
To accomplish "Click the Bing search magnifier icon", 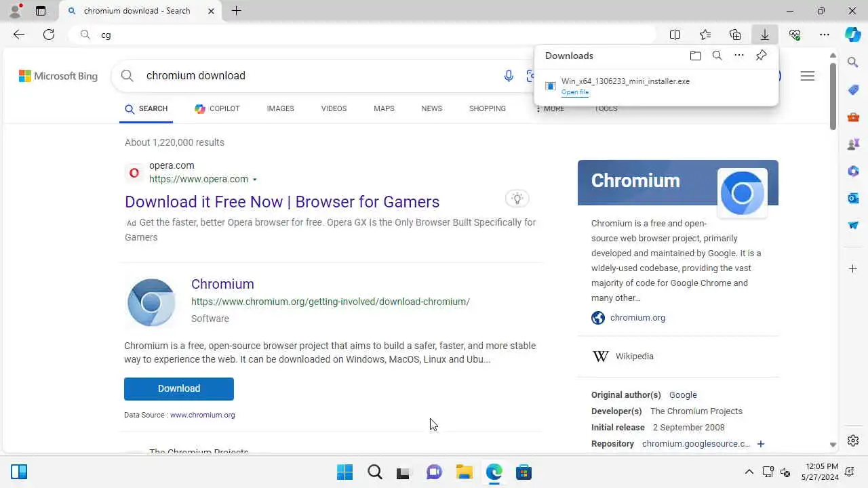I will click(127, 76).
